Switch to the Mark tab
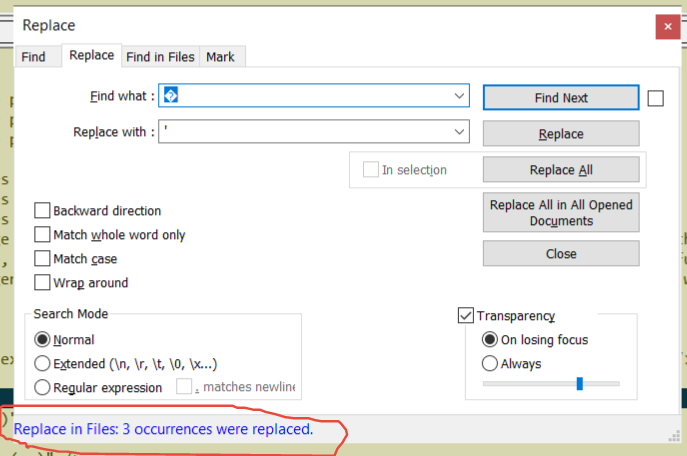 point(220,57)
